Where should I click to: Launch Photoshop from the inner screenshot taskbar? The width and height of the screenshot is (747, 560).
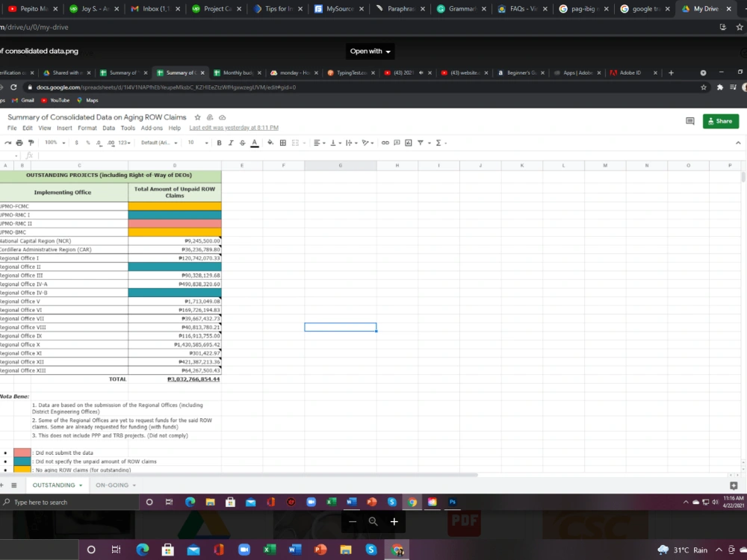453,502
